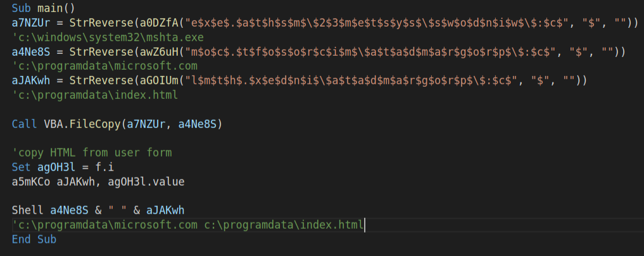Viewport: 644px width, 256px height.
Task: Click the comment 'copy HTML from user form
Action: (92, 153)
